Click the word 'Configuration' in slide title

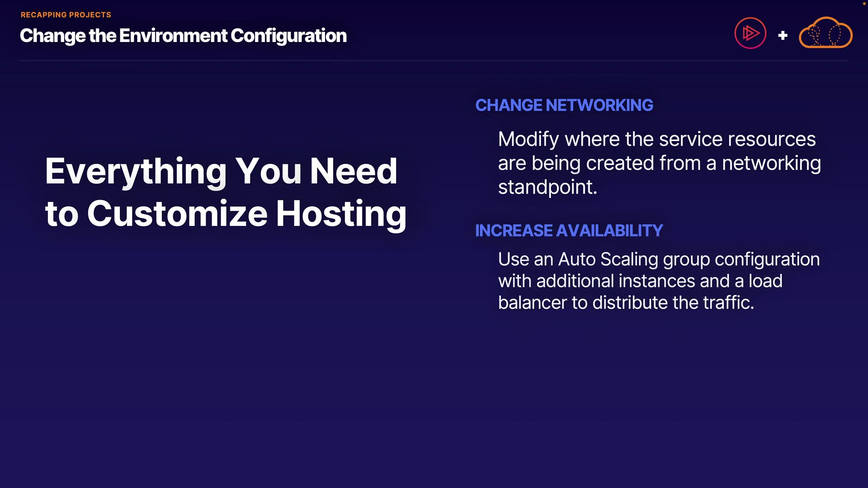pyautogui.click(x=288, y=36)
